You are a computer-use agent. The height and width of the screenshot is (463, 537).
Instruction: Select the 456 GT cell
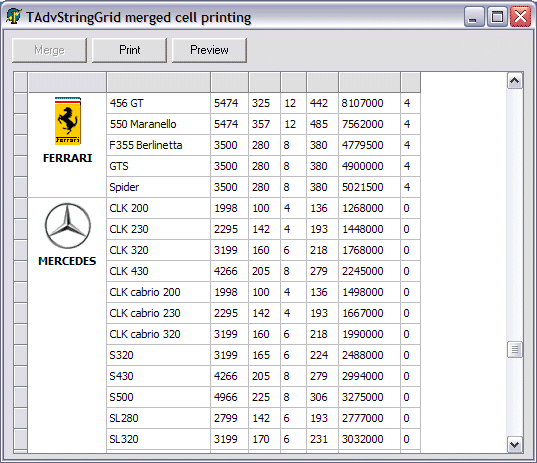click(x=159, y=103)
